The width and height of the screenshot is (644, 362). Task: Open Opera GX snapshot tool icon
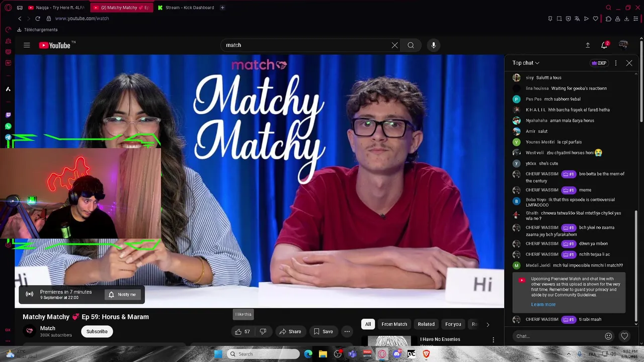(x=559, y=19)
